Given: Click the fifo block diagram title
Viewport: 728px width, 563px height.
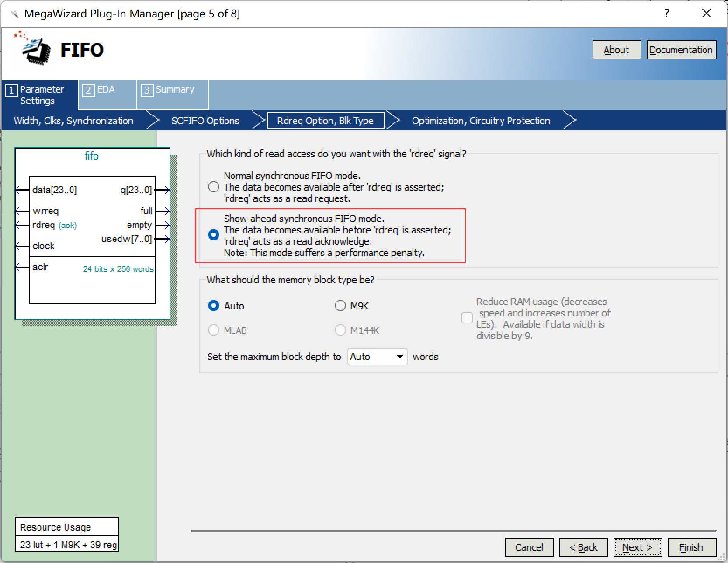Looking at the screenshot, I should coord(92,156).
